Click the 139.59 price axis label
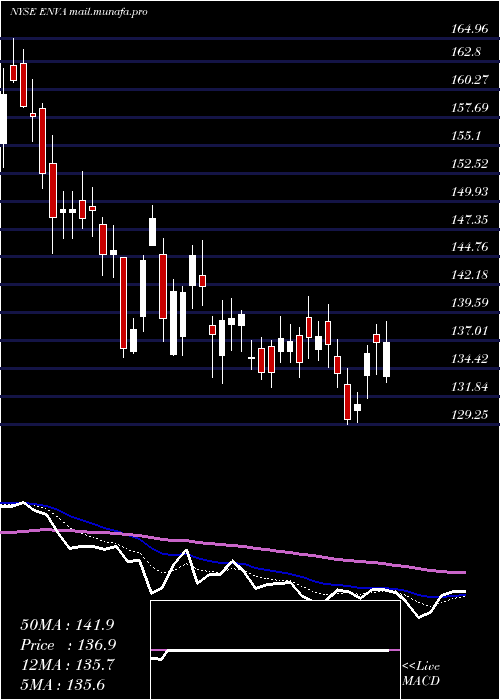The image size is (500, 700). pos(469,303)
